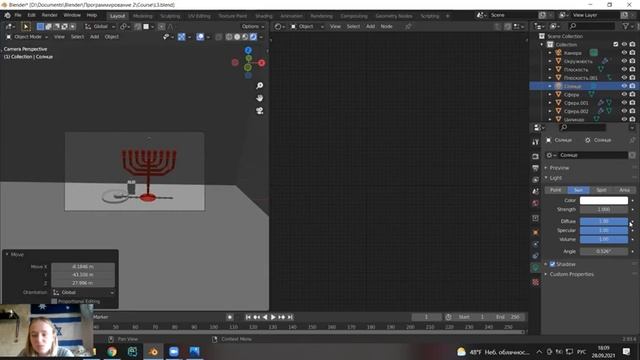Open the Render properties tab icon
This screenshot has width=640, height=360.
(536, 156)
